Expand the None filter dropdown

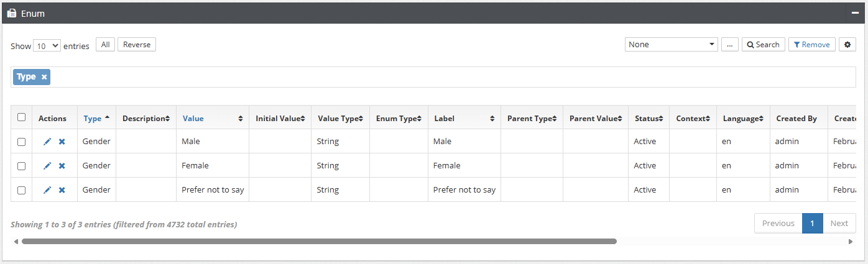click(x=671, y=45)
